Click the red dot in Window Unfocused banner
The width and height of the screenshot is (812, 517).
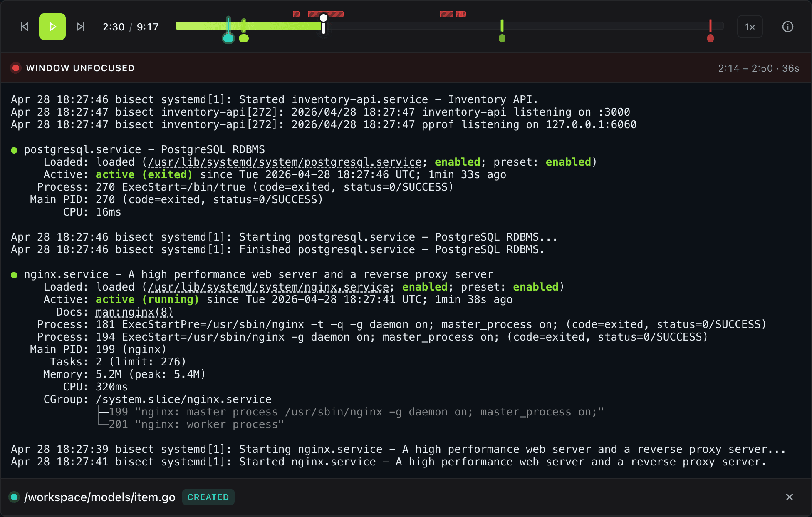click(x=16, y=68)
